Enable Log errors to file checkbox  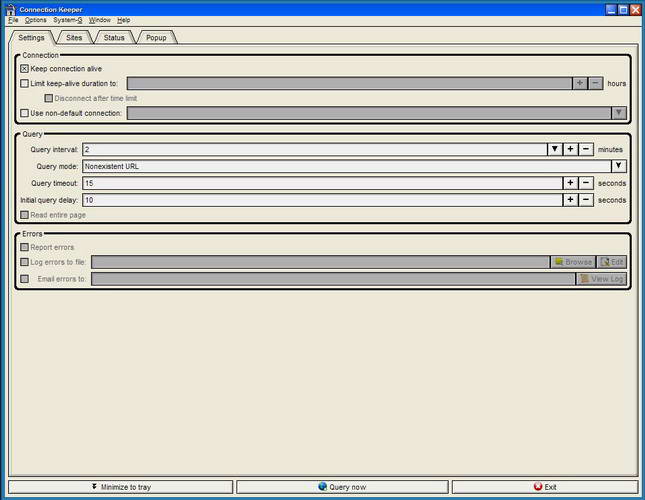[24, 262]
